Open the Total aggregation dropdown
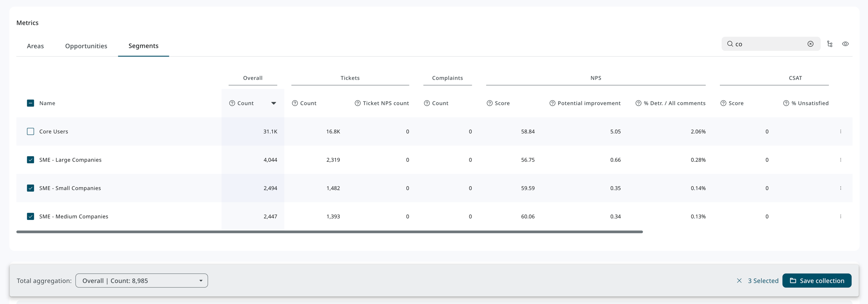This screenshot has height=304, width=868. click(x=142, y=281)
